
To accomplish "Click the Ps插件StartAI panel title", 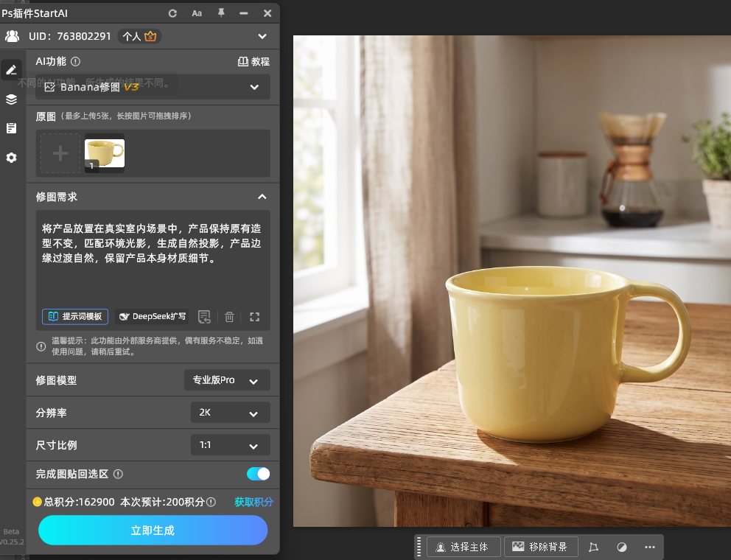I will (x=35, y=13).
